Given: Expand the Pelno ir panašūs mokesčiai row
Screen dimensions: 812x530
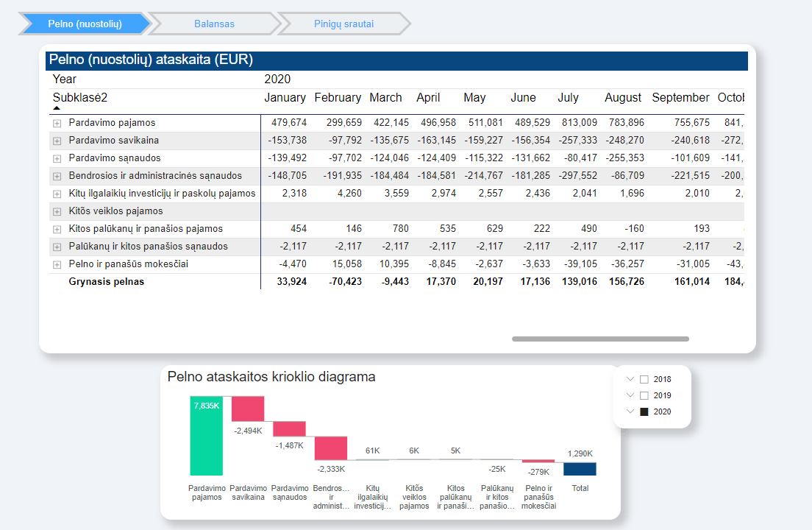Looking at the screenshot, I should pos(57,264).
